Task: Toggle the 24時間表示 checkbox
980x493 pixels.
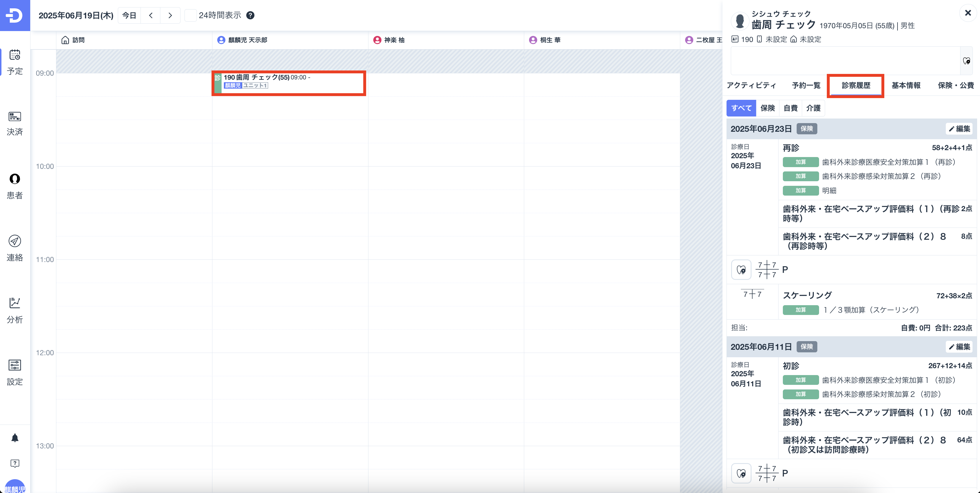Action: pyautogui.click(x=191, y=15)
